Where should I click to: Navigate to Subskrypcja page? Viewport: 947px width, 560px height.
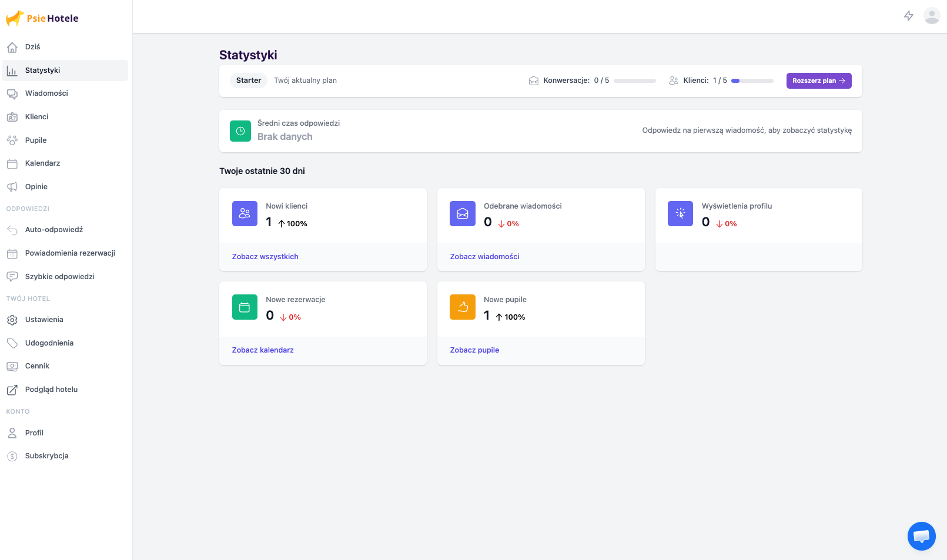coord(46,456)
